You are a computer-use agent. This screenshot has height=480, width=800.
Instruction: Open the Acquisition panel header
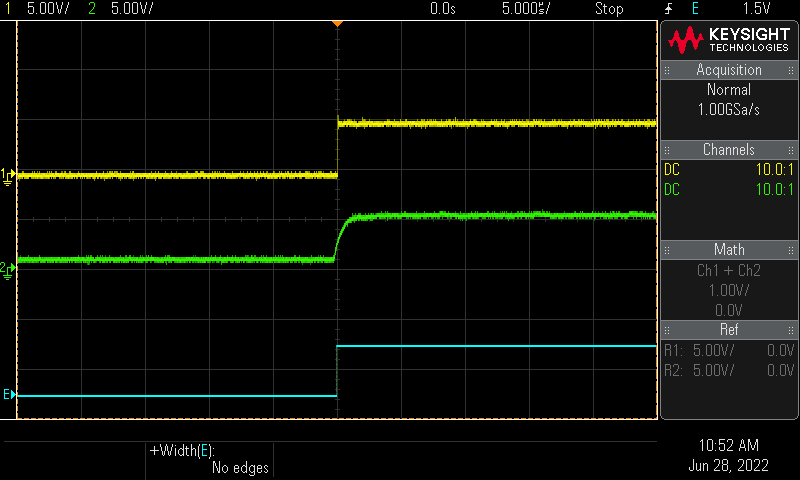coord(729,70)
